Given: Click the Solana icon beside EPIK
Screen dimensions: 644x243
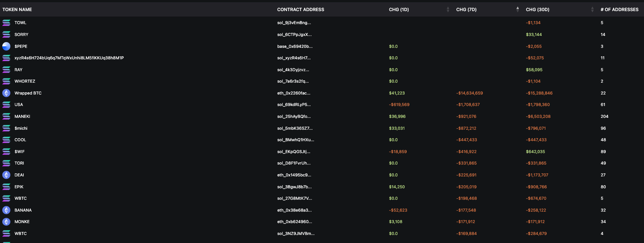Looking at the screenshot, I should click(7, 187).
